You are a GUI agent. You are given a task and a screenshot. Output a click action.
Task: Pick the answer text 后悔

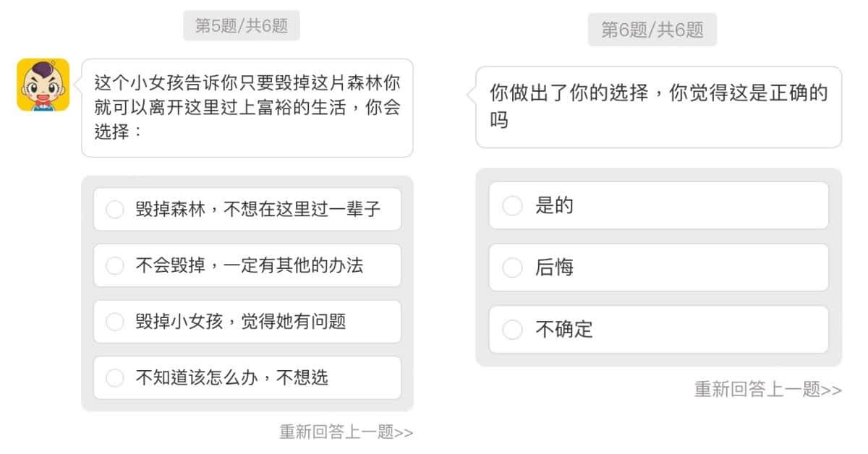(555, 267)
